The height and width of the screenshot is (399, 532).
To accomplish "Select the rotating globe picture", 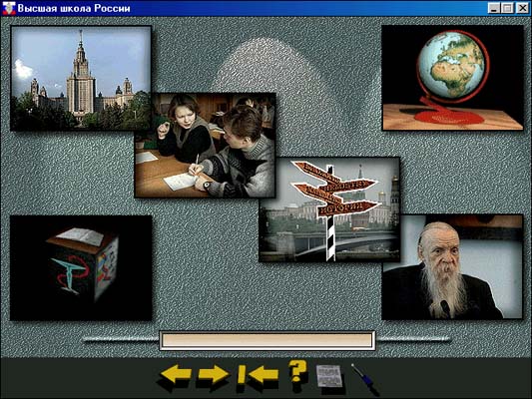I will tap(452, 78).
